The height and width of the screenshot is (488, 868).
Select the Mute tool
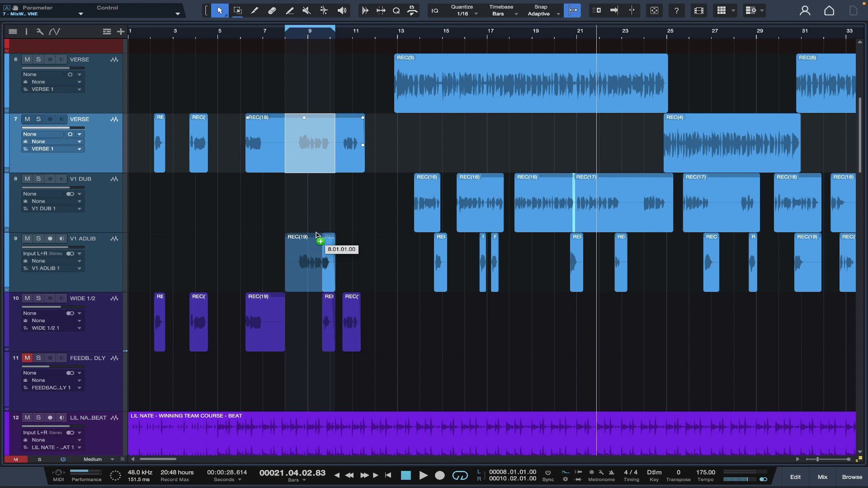(x=307, y=10)
